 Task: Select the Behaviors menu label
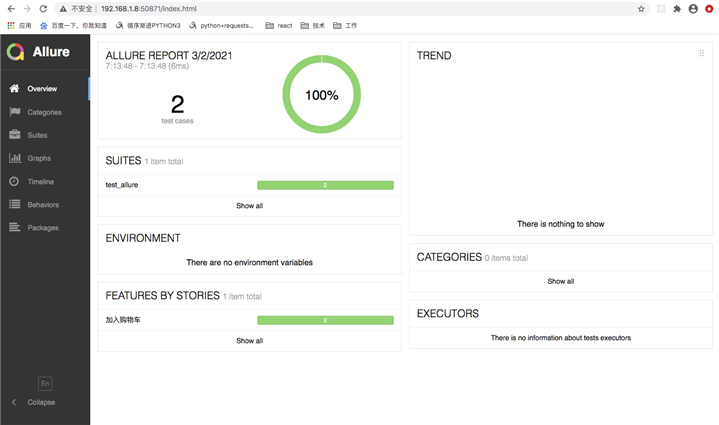(x=43, y=204)
